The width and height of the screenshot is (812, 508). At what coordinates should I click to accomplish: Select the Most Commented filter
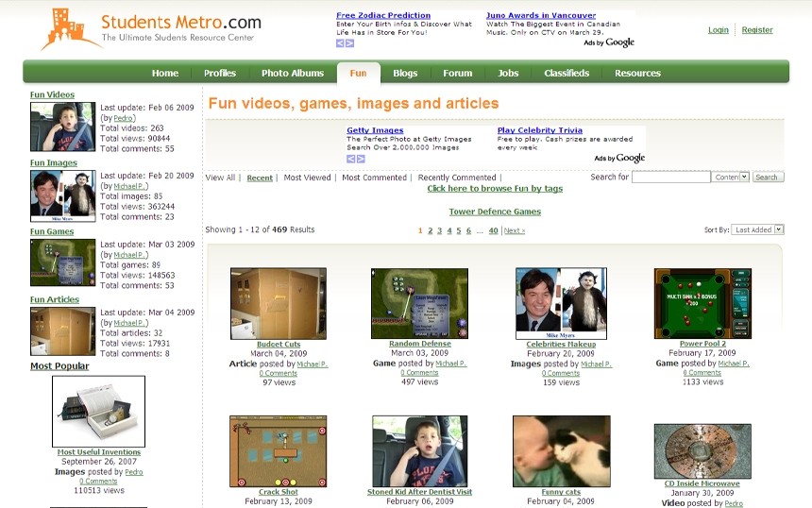coord(374,178)
